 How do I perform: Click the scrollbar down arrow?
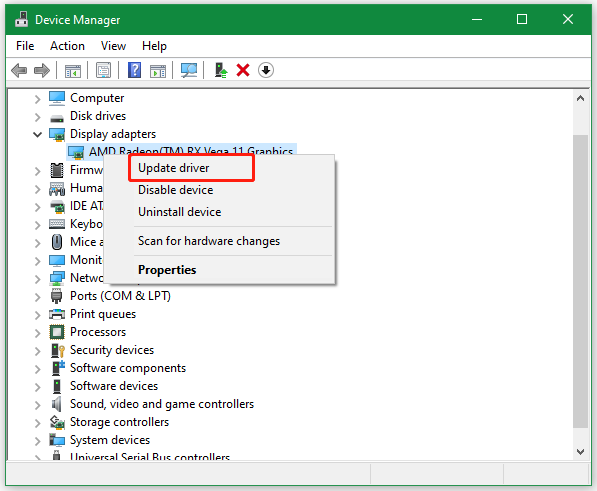click(x=580, y=452)
